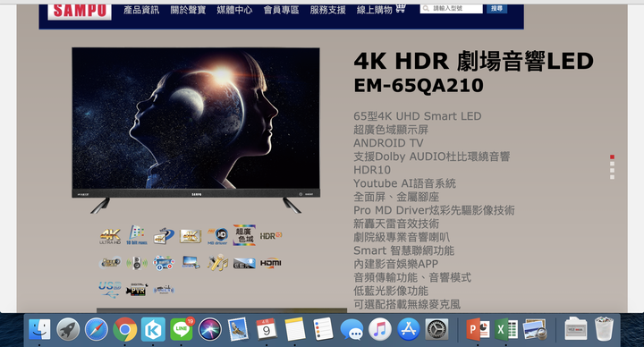Open Google Chrome from the Dock
This screenshot has width=644, height=347.
coord(125,329)
